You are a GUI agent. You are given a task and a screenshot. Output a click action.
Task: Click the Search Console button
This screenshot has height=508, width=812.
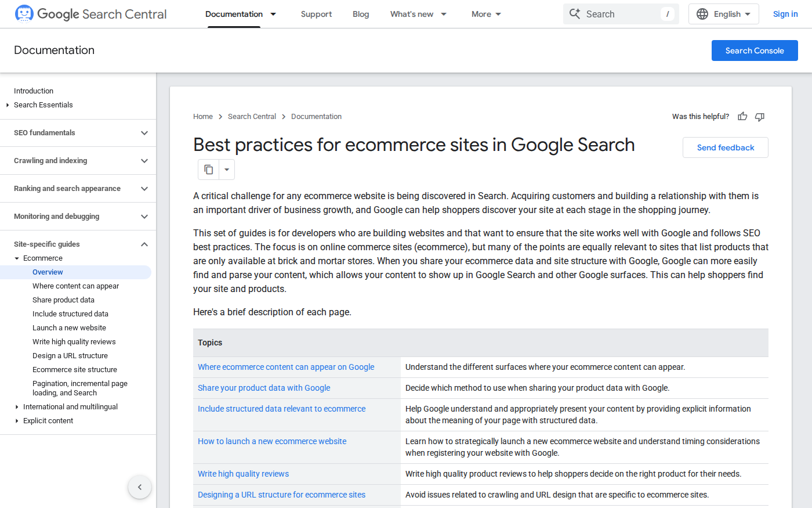point(755,51)
